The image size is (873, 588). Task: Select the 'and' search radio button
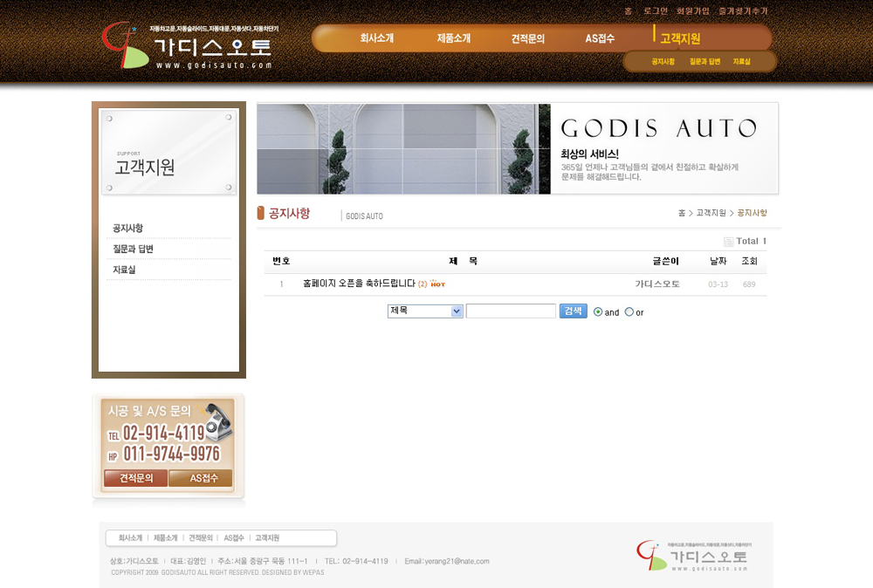click(x=598, y=311)
